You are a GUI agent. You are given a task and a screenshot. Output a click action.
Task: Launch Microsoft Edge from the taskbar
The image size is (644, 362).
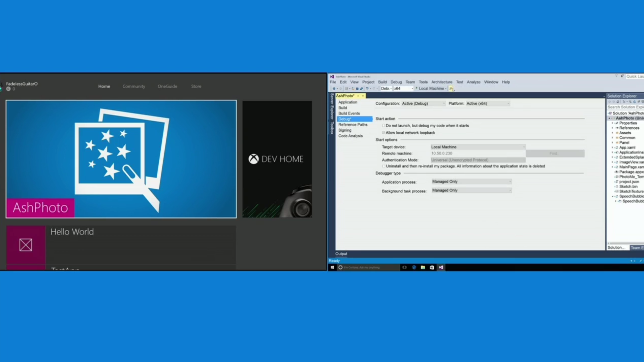(414, 267)
